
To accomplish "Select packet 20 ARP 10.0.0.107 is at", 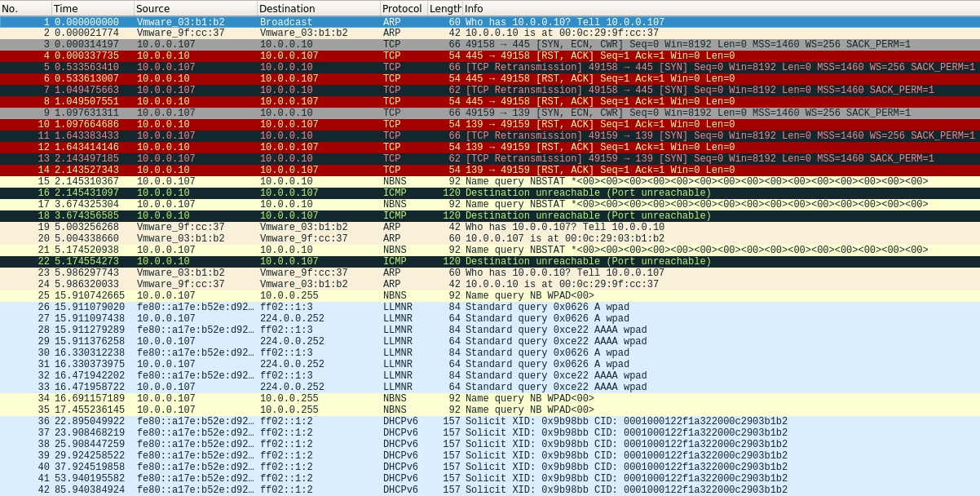I will (490, 239).
